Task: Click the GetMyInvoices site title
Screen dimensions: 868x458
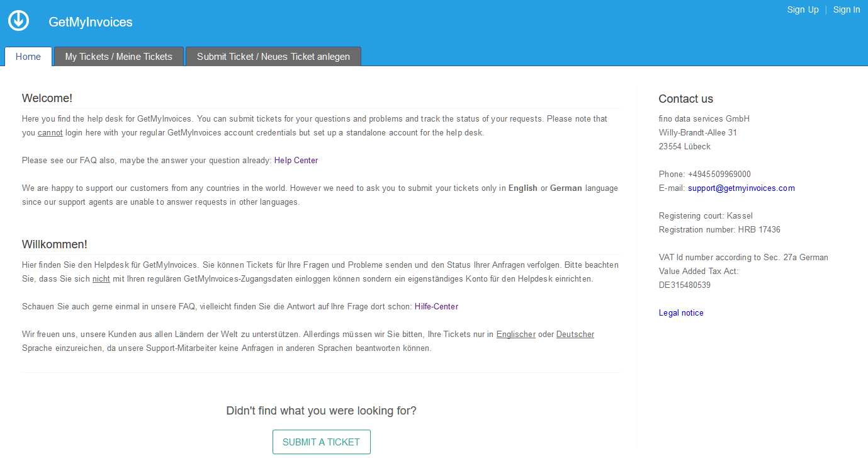Action: [91, 22]
